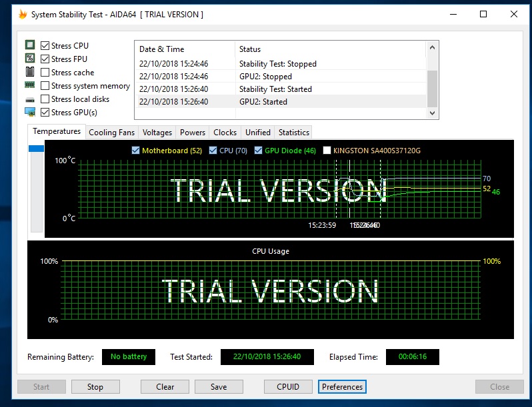Screen dimensions: 532x407
Task: Click the cache chip icon beside Stress cache
Action: click(30, 72)
